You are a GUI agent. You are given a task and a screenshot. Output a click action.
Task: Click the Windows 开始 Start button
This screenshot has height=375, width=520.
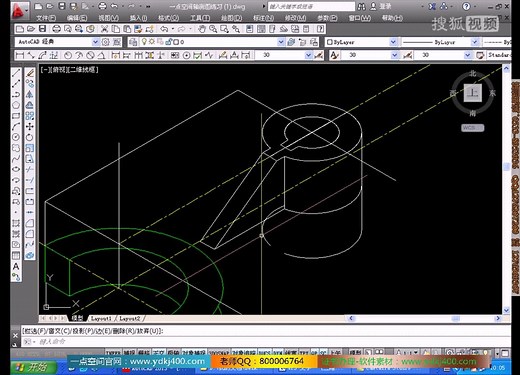33,367
